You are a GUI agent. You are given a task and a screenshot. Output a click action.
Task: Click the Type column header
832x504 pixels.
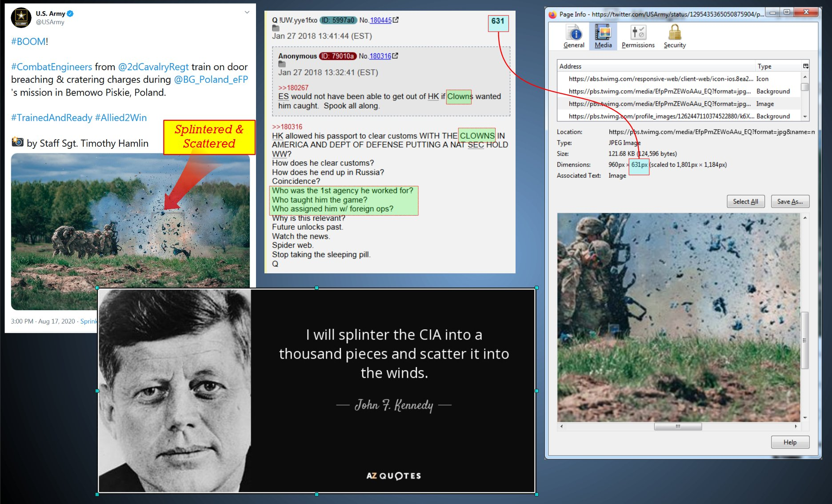pyautogui.click(x=778, y=66)
